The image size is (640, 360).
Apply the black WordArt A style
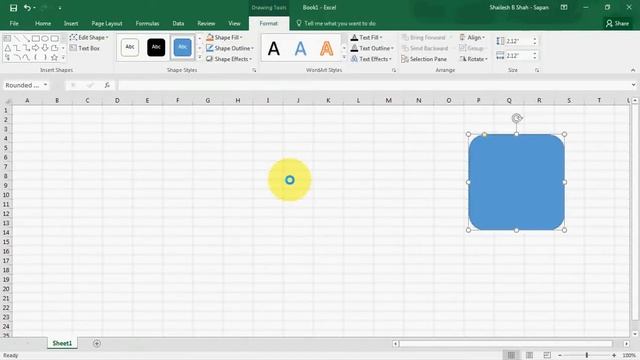(274, 49)
